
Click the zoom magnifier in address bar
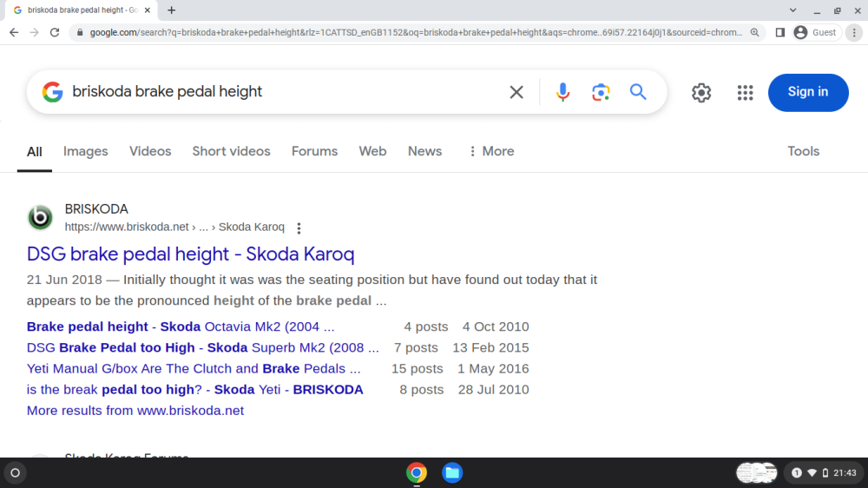(x=754, y=33)
